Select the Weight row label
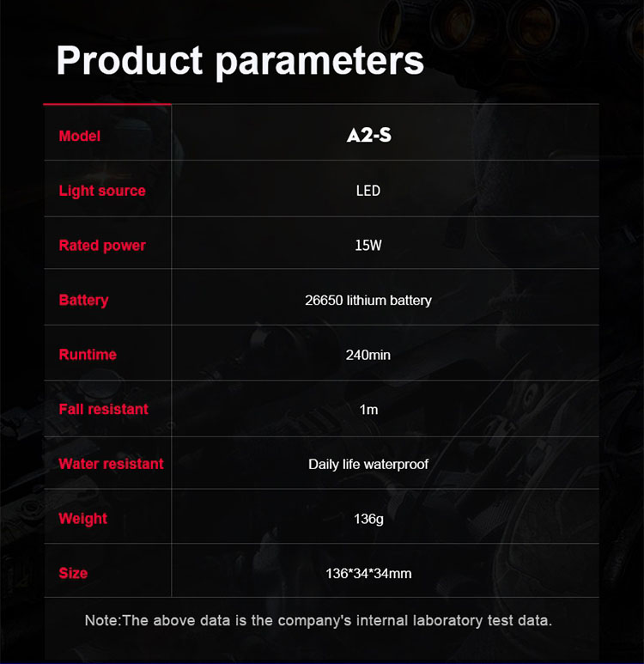 [83, 519]
